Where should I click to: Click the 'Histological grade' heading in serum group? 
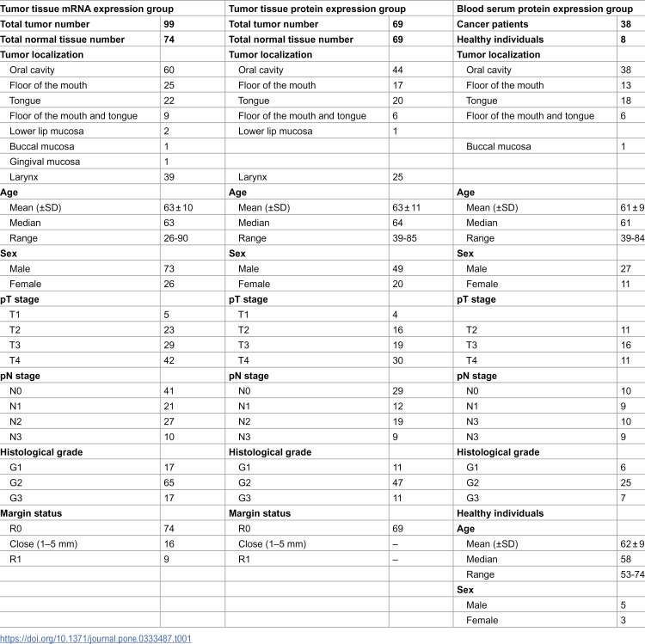click(498, 452)
